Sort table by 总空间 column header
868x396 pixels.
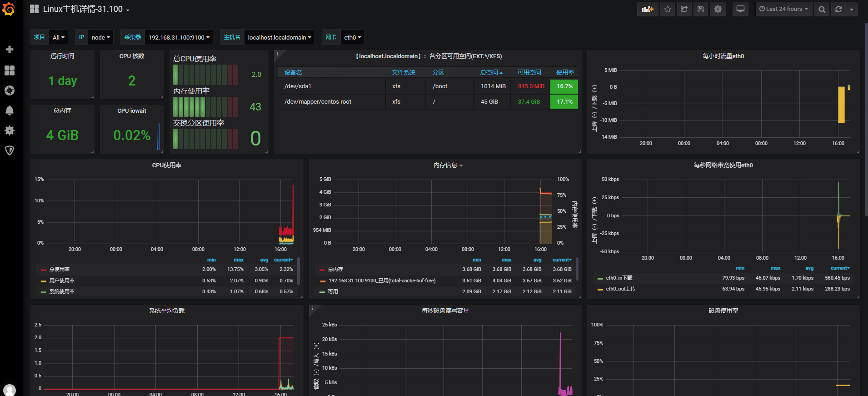tap(491, 72)
